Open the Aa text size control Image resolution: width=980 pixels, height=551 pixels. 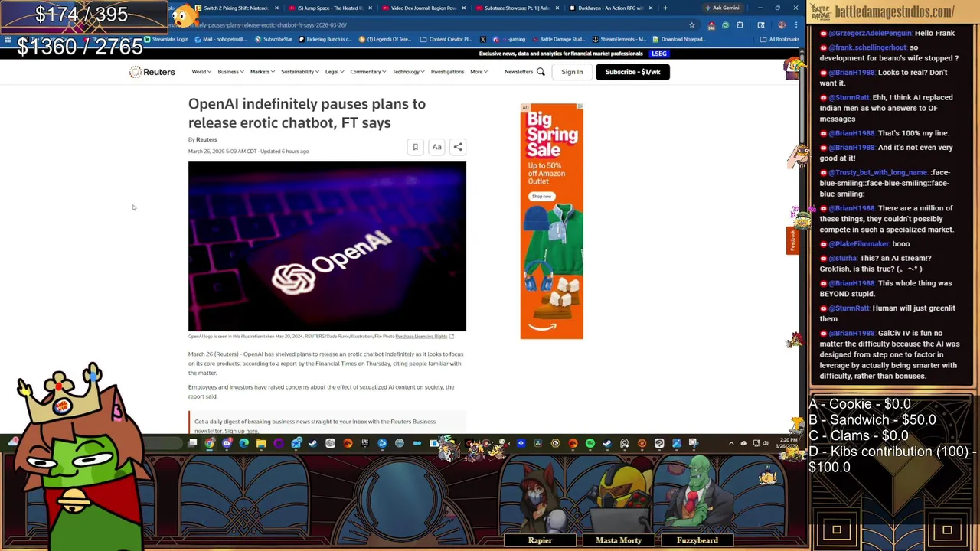[436, 147]
